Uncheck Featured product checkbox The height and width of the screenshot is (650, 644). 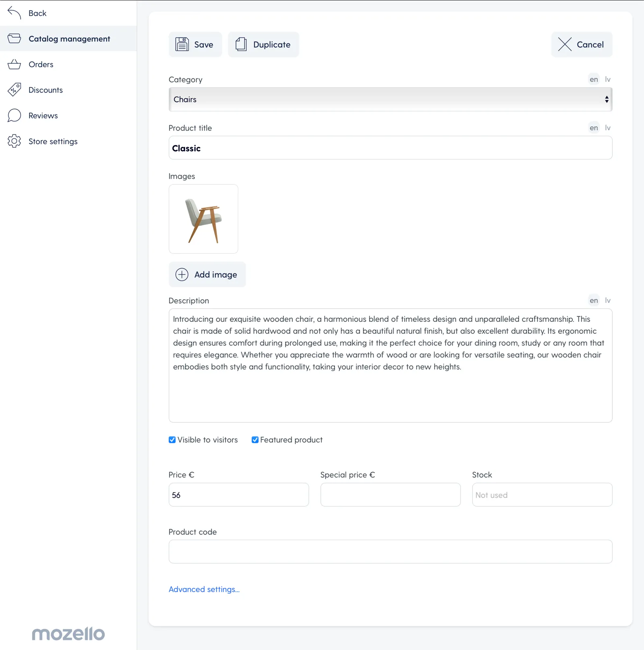point(255,440)
